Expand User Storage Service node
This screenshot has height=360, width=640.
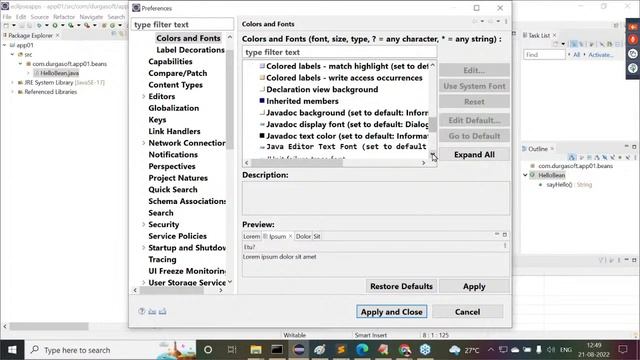coord(144,282)
